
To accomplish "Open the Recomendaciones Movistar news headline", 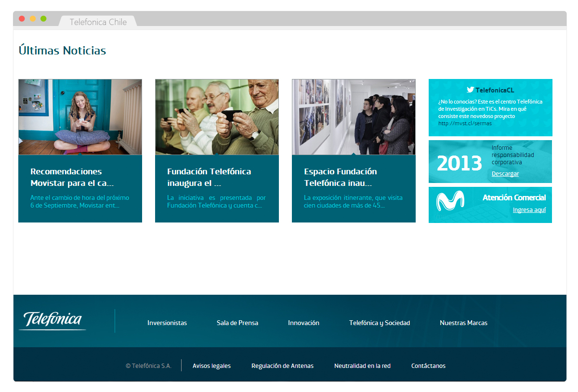I will click(x=72, y=177).
